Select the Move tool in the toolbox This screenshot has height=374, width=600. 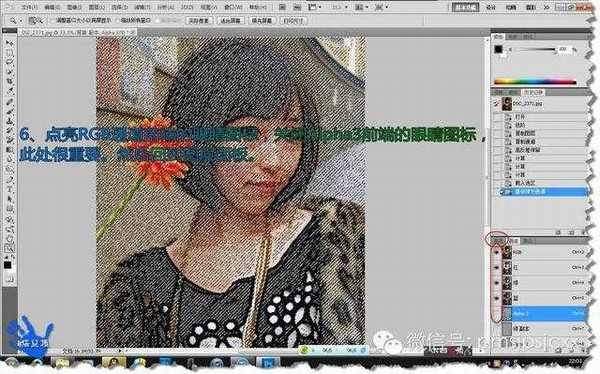click(9, 43)
